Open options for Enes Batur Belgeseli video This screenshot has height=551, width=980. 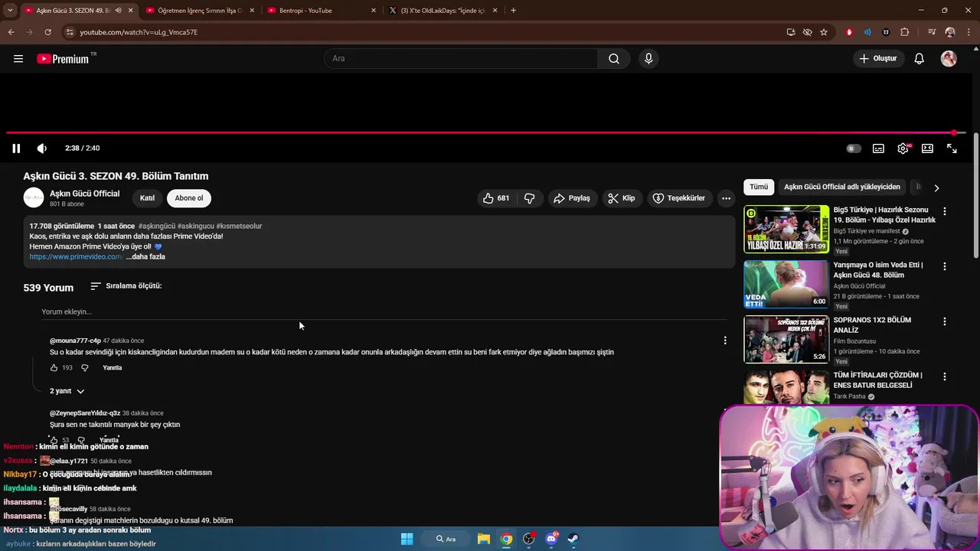pos(945,377)
